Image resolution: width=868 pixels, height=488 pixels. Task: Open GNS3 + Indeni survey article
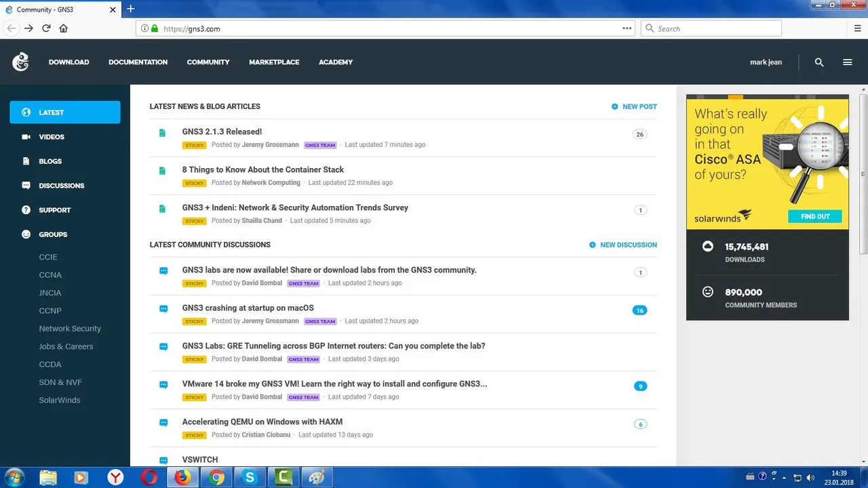tap(295, 207)
